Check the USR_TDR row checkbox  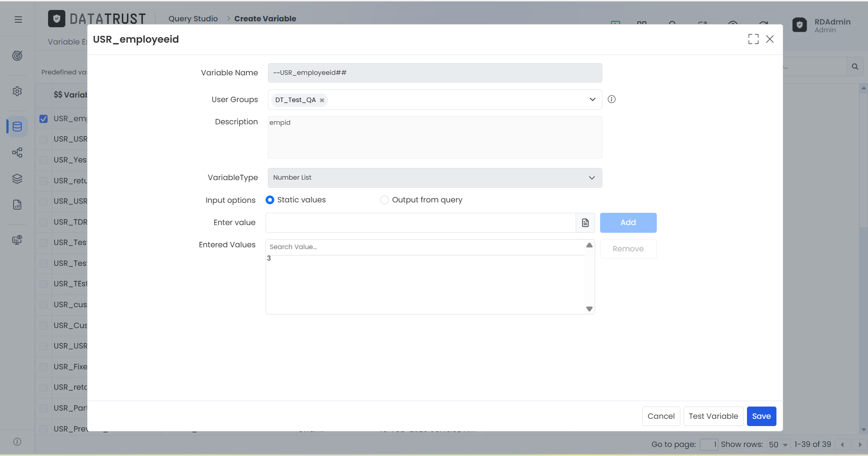[44, 222]
